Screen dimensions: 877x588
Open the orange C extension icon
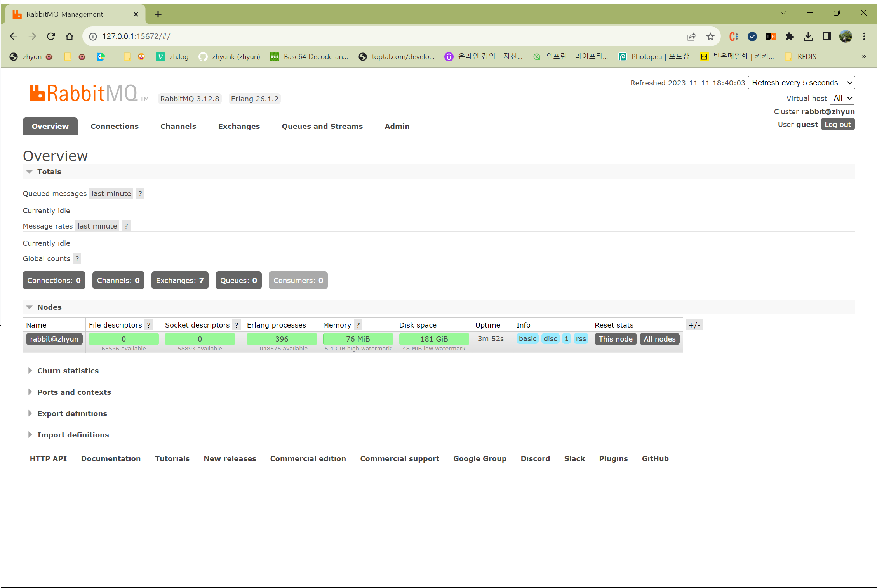(x=733, y=36)
